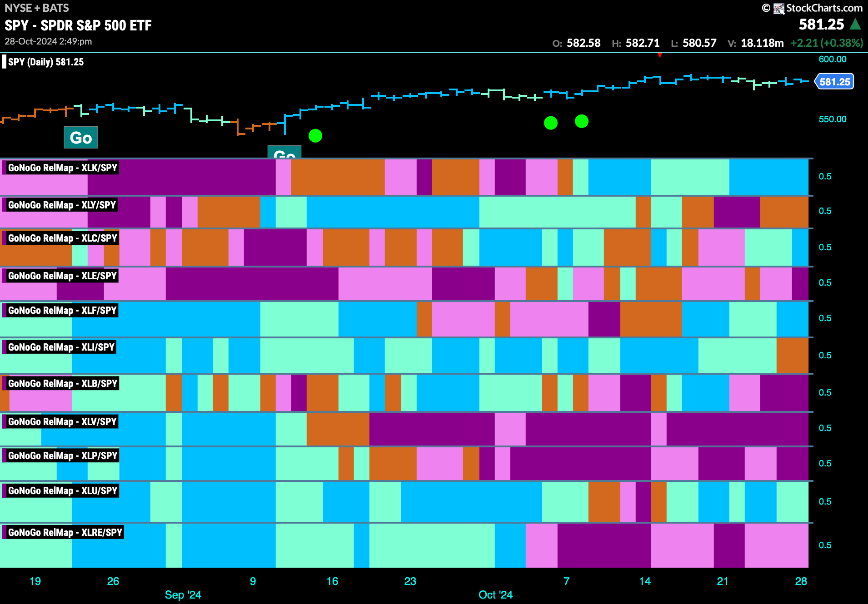Viewport: 868px width, 604px height.
Task: Click the O: open price field label
Action: point(557,44)
